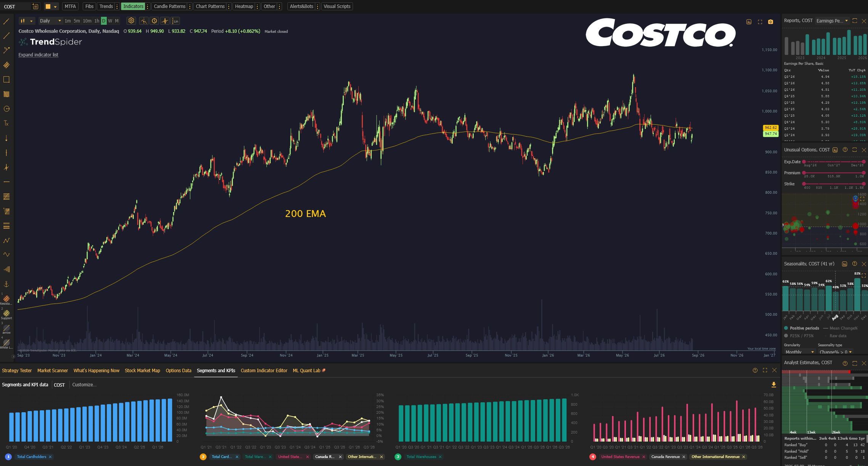Image resolution: width=868 pixels, height=466 pixels.
Task: Open AI icon in Seasonality panel
Action: pos(845,264)
